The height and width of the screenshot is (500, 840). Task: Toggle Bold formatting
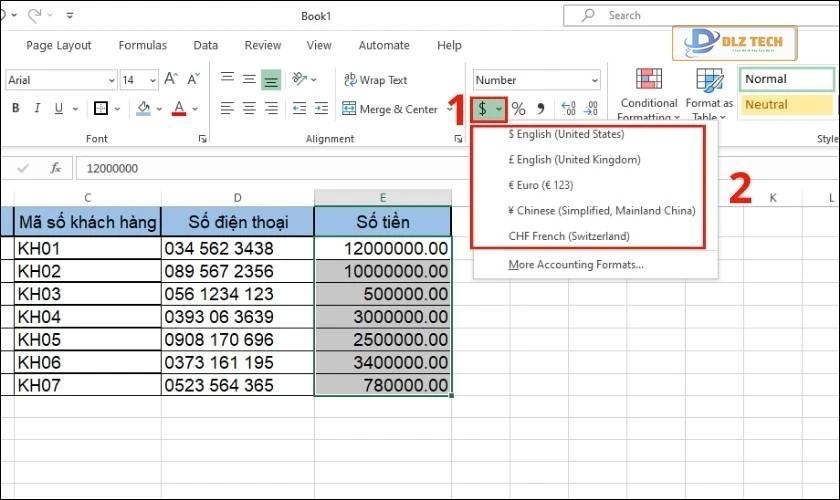[15, 109]
